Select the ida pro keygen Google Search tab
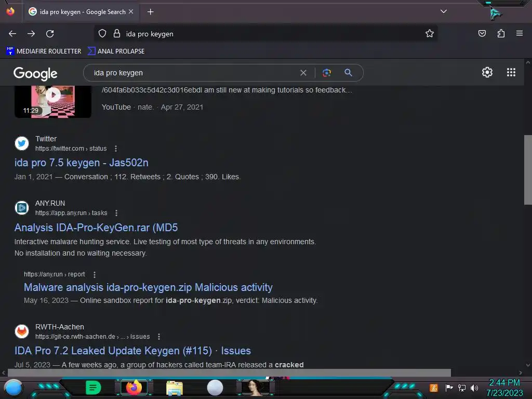532x399 pixels. click(x=81, y=12)
